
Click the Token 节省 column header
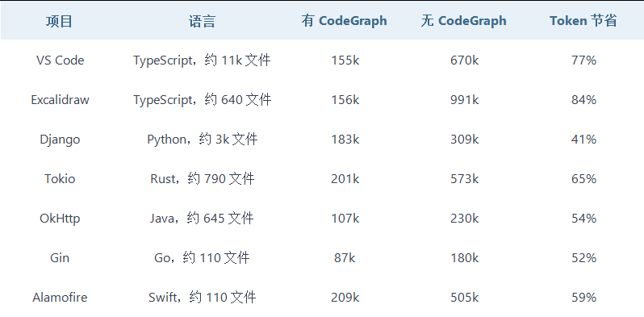tap(583, 21)
